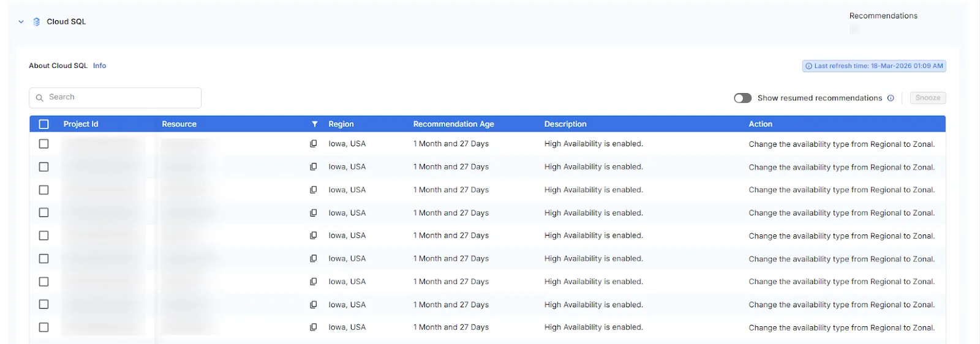
Task: Click the Snooze button
Action: click(928, 98)
